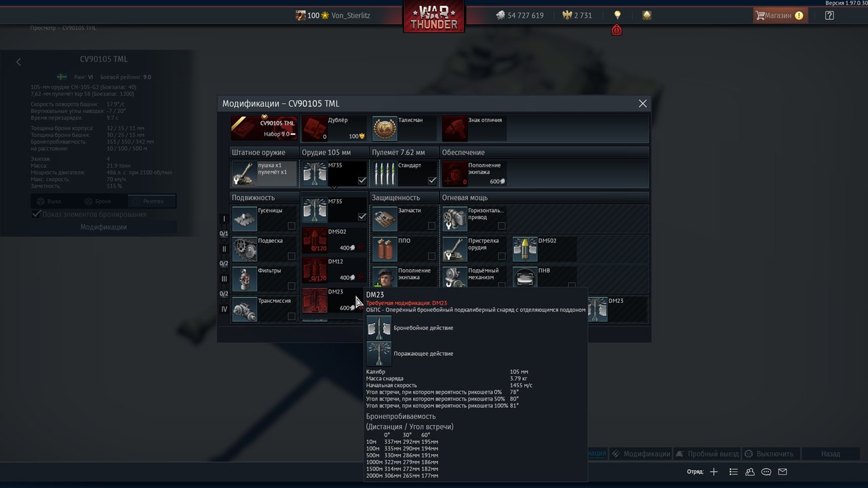Toggle the Трансмиссия checkbox
This screenshot has width=868, height=488.
(292, 316)
